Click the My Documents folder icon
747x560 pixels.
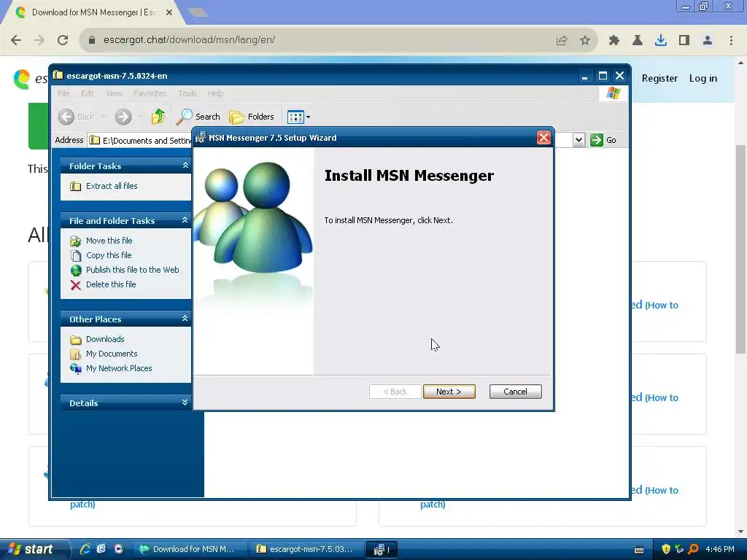75,354
